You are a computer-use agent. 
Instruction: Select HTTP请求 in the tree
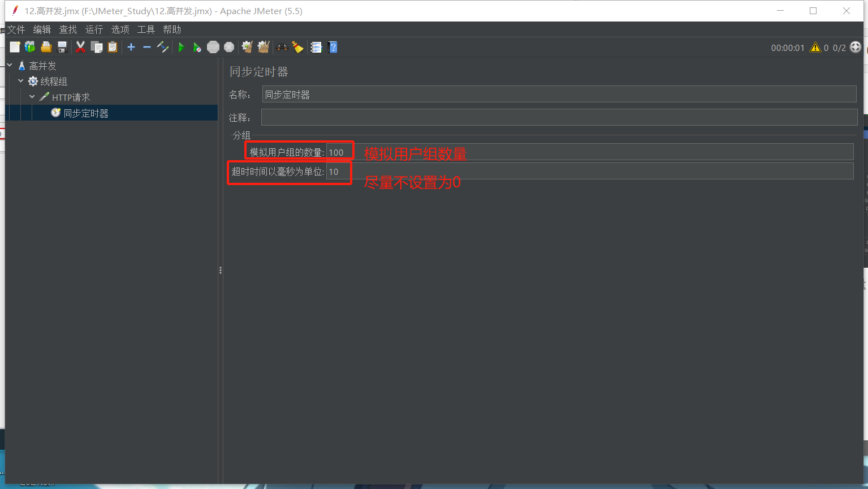click(71, 97)
